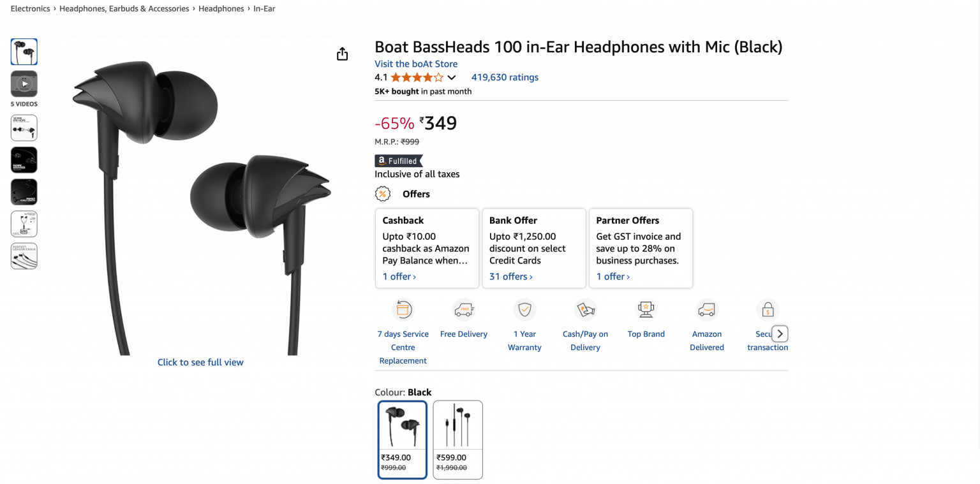Click to see full view of image
980x484 pixels.
coord(200,362)
